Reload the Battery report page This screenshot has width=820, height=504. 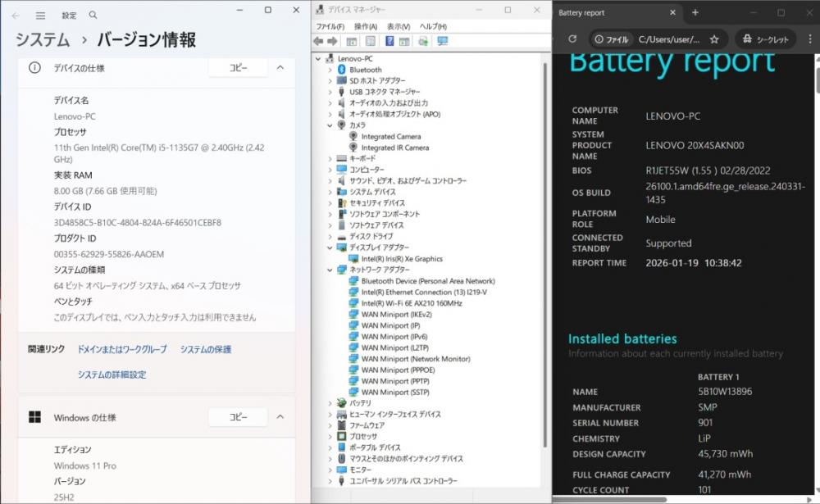click(572, 39)
